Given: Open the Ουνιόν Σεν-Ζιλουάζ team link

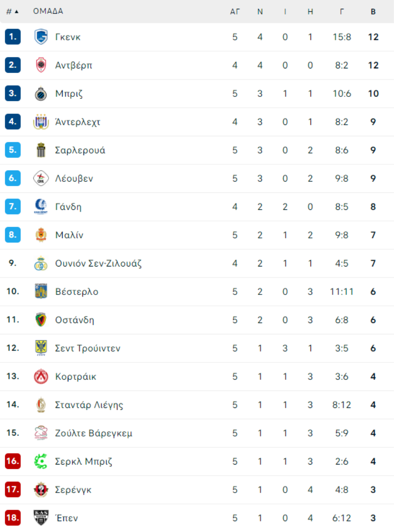Looking at the screenshot, I should (98, 263).
